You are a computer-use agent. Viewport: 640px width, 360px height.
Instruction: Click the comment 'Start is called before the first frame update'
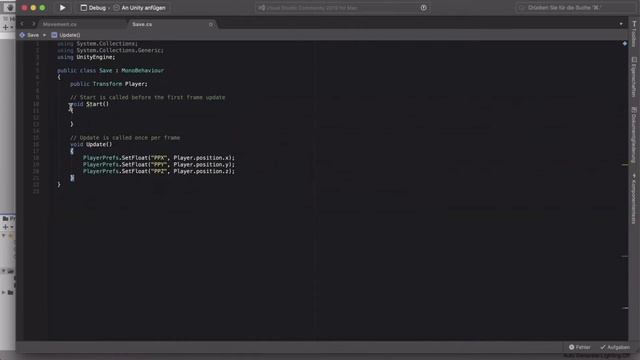tap(147, 97)
